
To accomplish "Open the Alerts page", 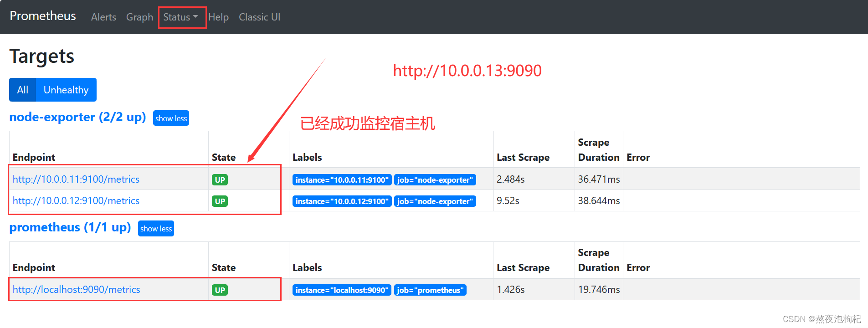I will click(x=103, y=17).
